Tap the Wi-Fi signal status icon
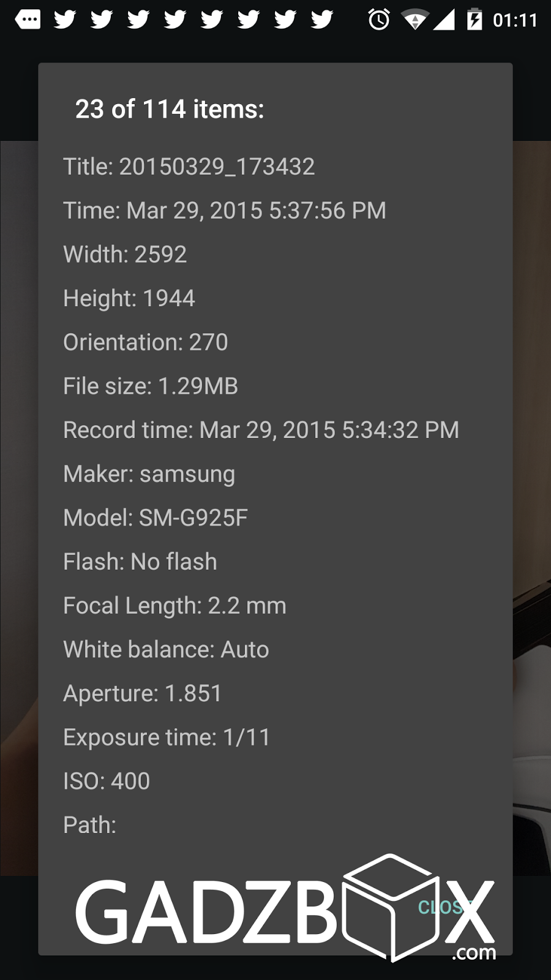 point(415,20)
